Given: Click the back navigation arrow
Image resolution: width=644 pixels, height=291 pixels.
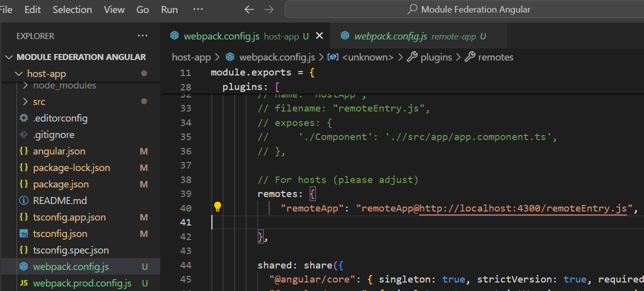Looking at the screenshot, I should point(249,9).
